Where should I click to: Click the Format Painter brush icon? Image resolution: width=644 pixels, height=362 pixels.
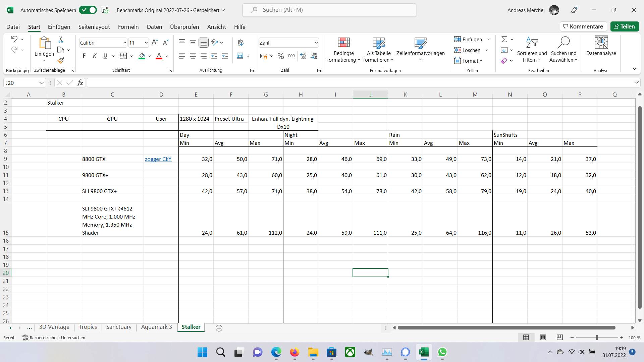click(61, 60)
